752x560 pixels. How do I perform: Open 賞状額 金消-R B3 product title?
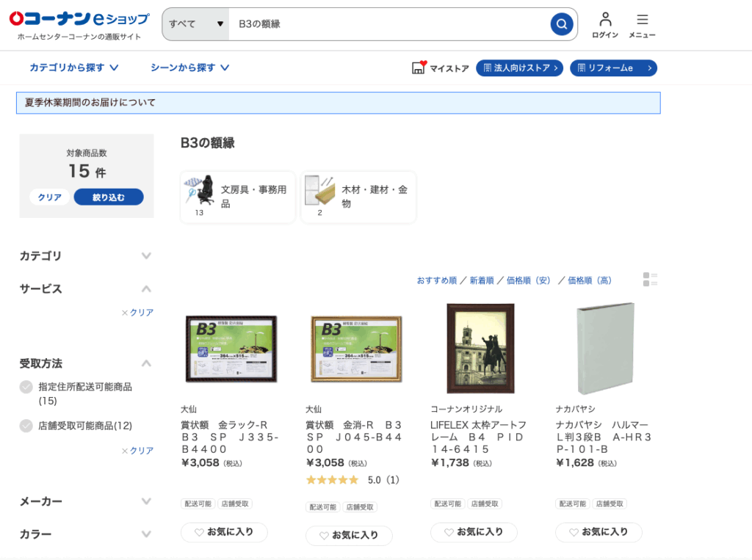(x=355, y=437)
